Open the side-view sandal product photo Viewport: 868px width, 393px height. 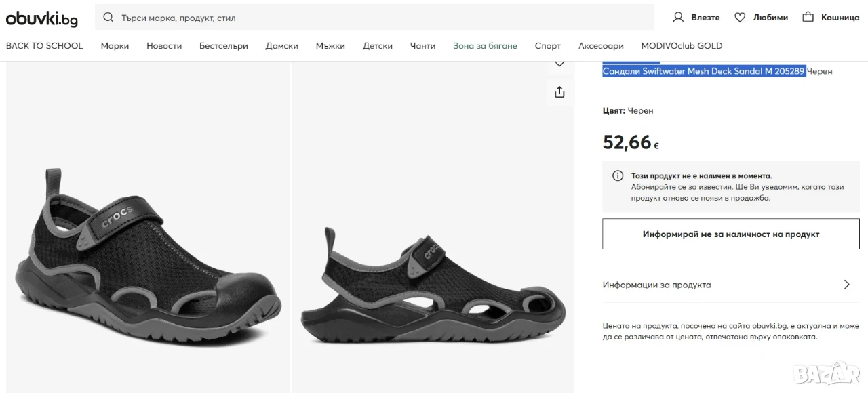(433, 227)
